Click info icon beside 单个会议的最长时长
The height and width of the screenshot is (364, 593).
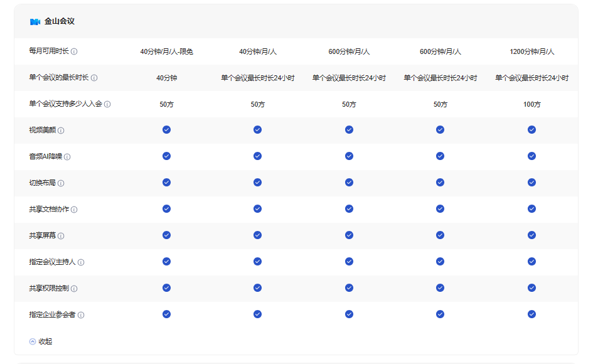[94, 78]
